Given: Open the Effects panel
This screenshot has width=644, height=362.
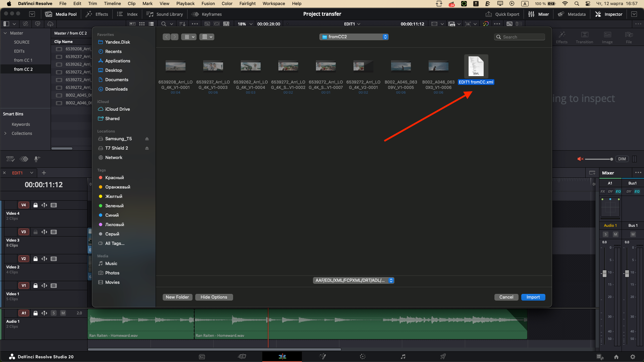Looking at the screenshot, I should point(97,14).
